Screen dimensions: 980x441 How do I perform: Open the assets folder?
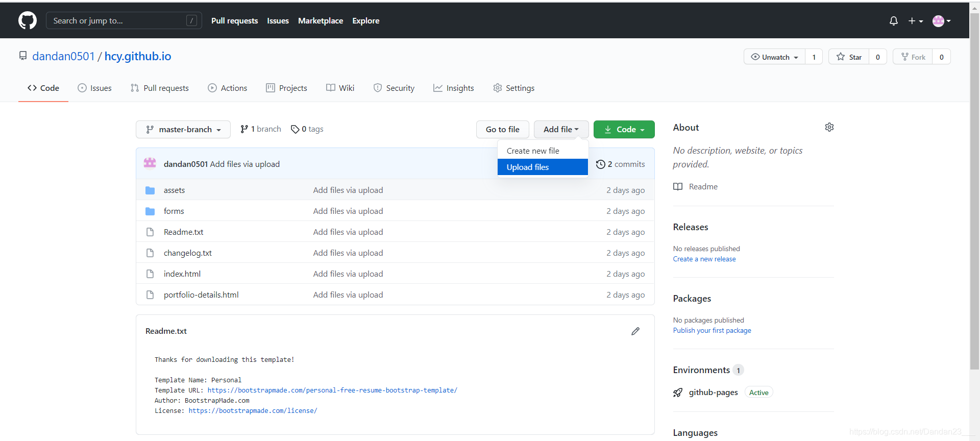tap(174, 190)
